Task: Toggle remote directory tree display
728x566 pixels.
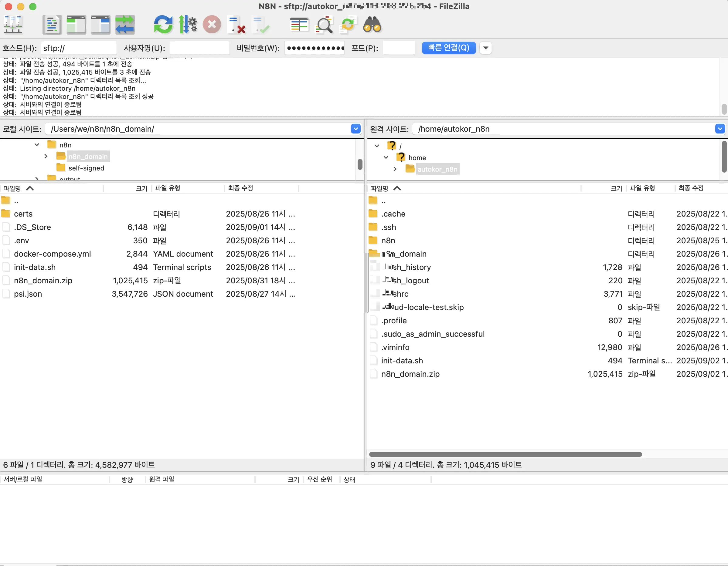Action: point(100,25)
